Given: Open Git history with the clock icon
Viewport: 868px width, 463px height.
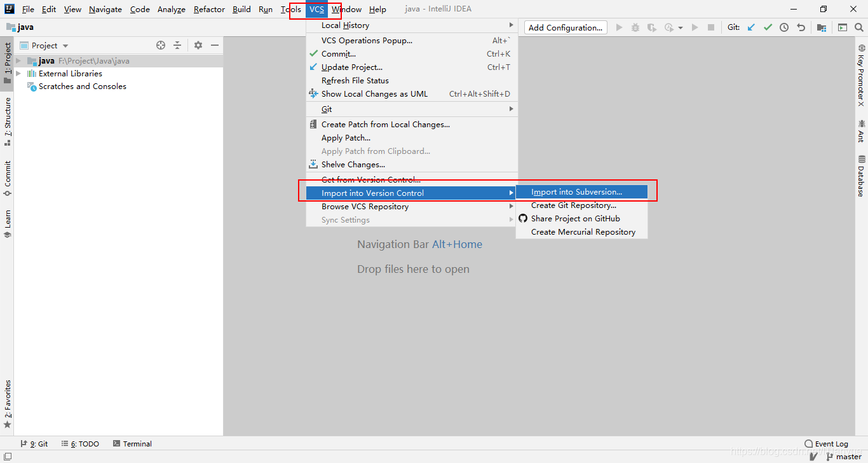Looking at the screenshot, I should point(784,27).
